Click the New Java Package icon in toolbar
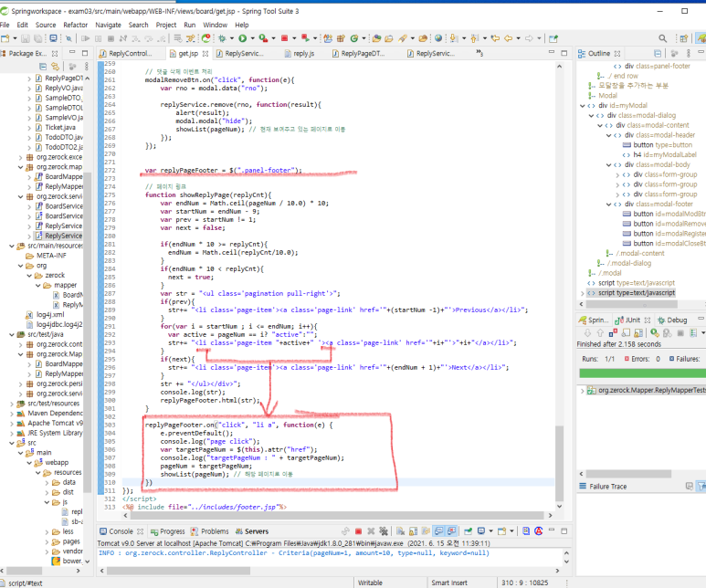Image resolution: width=706 pixels, height=588 pixels. click(x=341, y=38)
